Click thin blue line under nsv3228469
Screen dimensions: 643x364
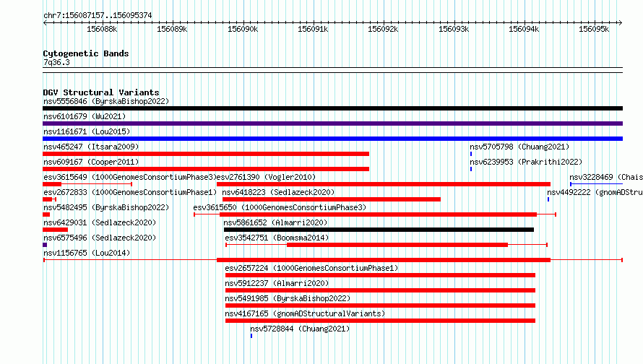596,184
